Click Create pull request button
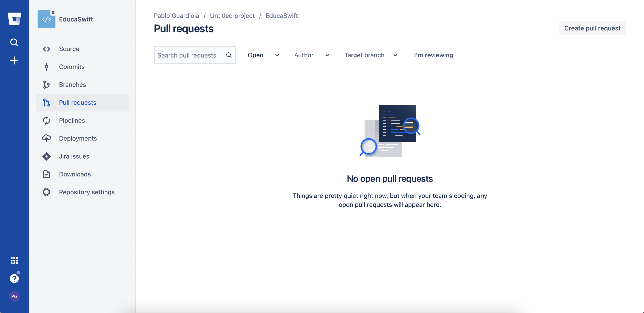 click(592, 28)
